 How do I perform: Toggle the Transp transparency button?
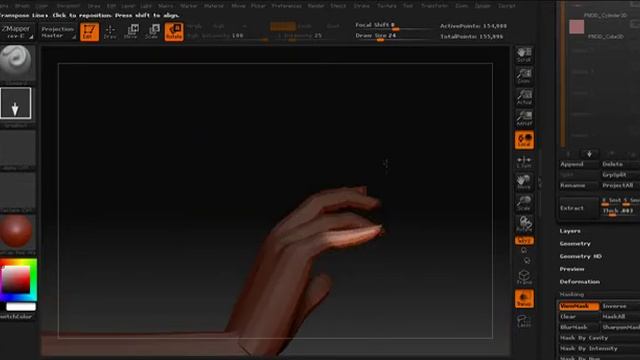point(524,299)
